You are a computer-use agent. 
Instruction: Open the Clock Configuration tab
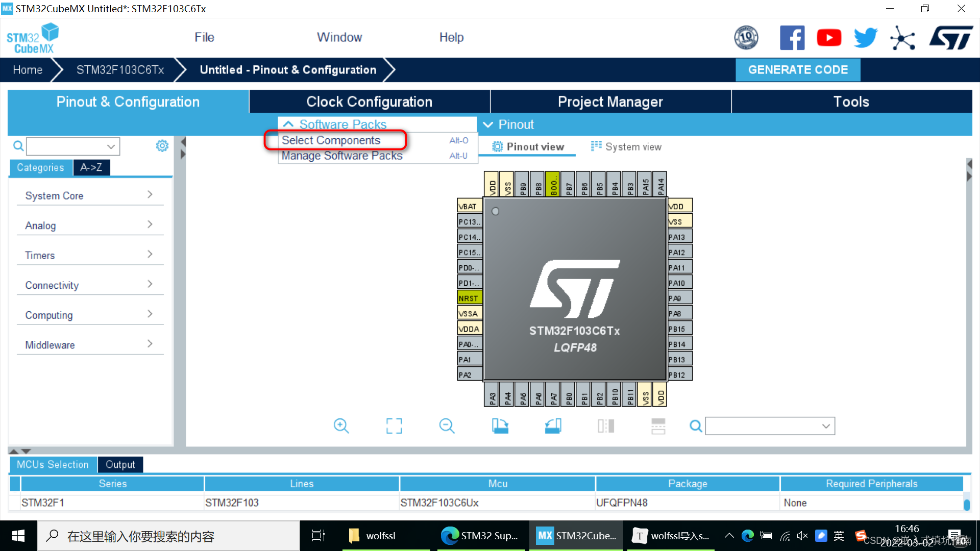[369, 101]
